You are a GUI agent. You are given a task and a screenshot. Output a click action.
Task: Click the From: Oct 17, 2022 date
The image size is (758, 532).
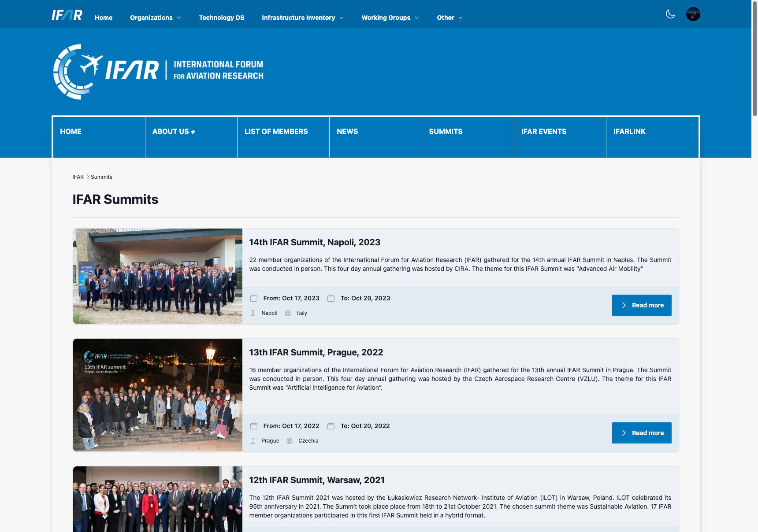coord(291,426)
